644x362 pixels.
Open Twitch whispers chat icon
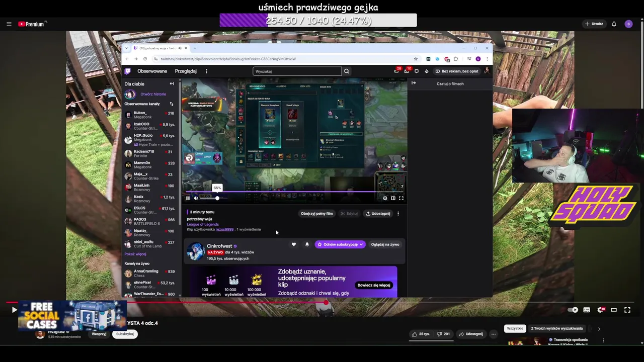(416, 71)
